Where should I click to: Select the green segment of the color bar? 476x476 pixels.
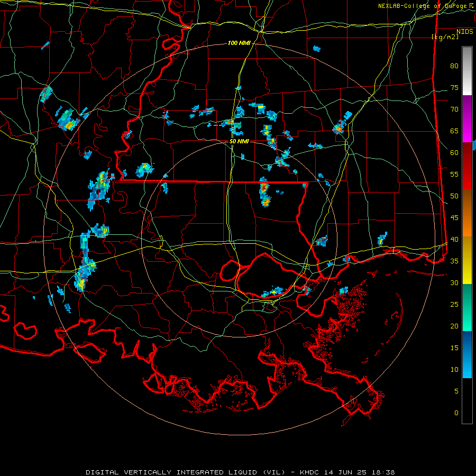coord(467,307)
